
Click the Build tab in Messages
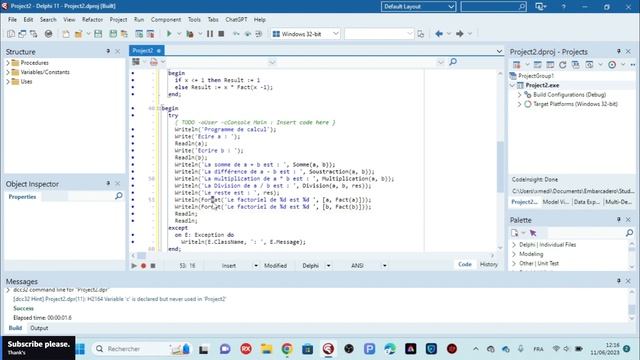[15, 328]
